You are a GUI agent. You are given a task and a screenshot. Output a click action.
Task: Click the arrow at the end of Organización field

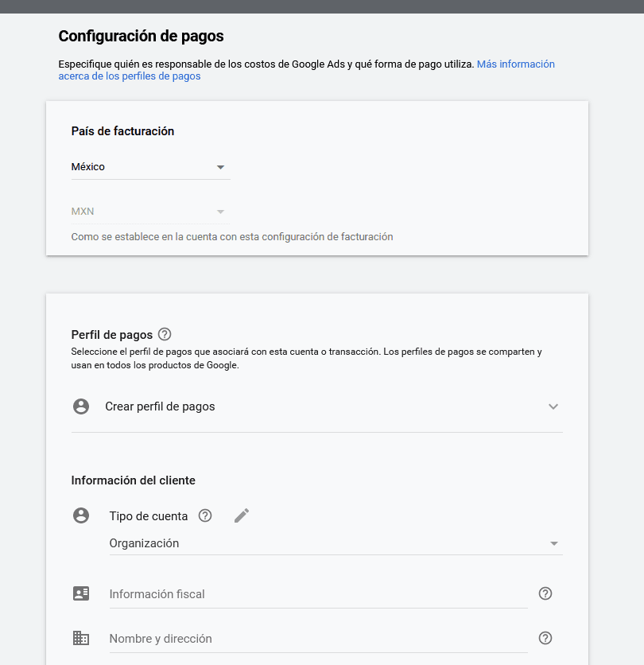click(x=554, y=543)
